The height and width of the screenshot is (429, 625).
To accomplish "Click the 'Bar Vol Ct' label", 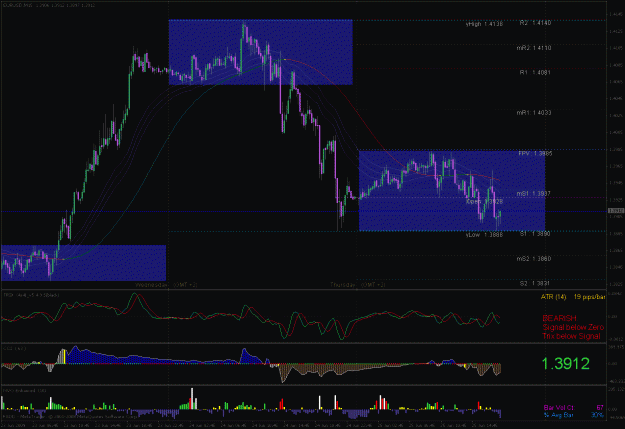I will [x=559, y=408].
